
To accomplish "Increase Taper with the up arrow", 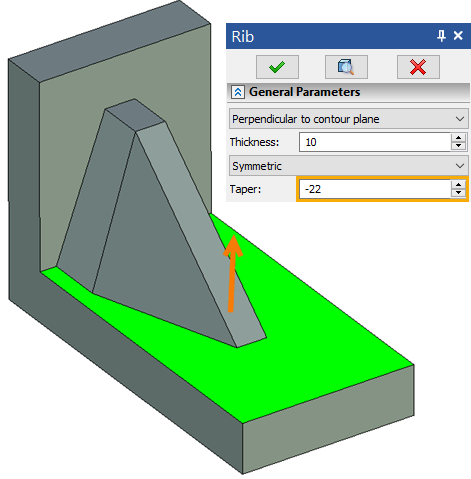I will click(x=459, y=185).
